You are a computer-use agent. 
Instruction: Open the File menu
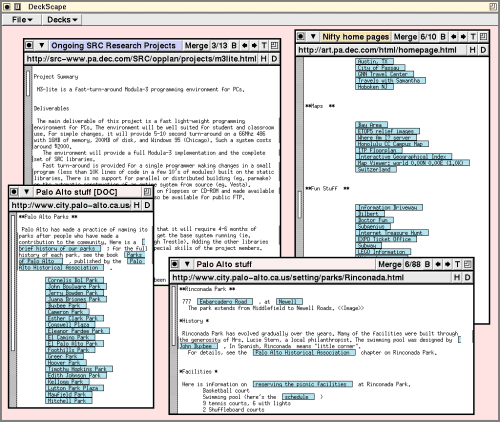(22, 20)
